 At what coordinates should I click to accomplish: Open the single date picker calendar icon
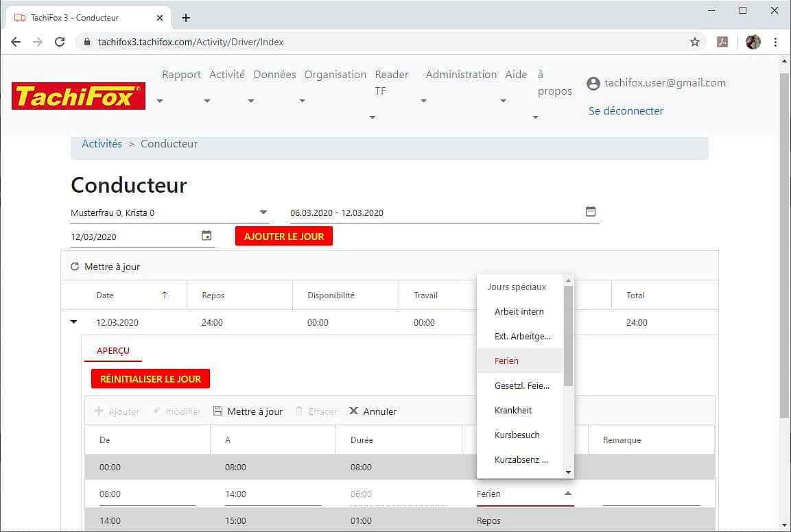pyautogui.click(x=206, y=236)
